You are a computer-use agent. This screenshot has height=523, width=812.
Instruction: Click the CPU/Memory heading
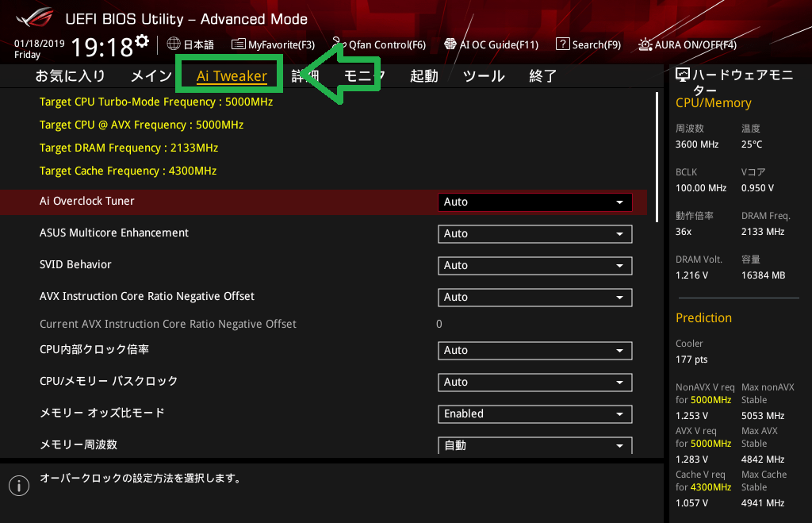click(713, 102)
